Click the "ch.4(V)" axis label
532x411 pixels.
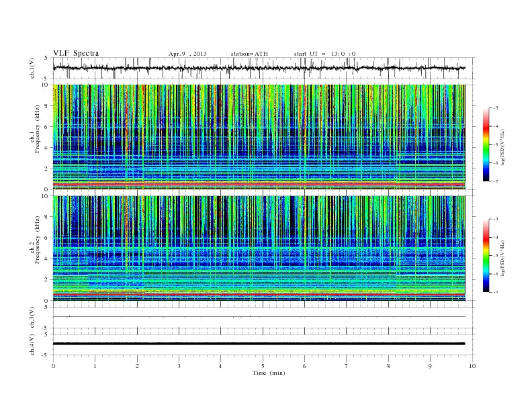tap(32, 345)
